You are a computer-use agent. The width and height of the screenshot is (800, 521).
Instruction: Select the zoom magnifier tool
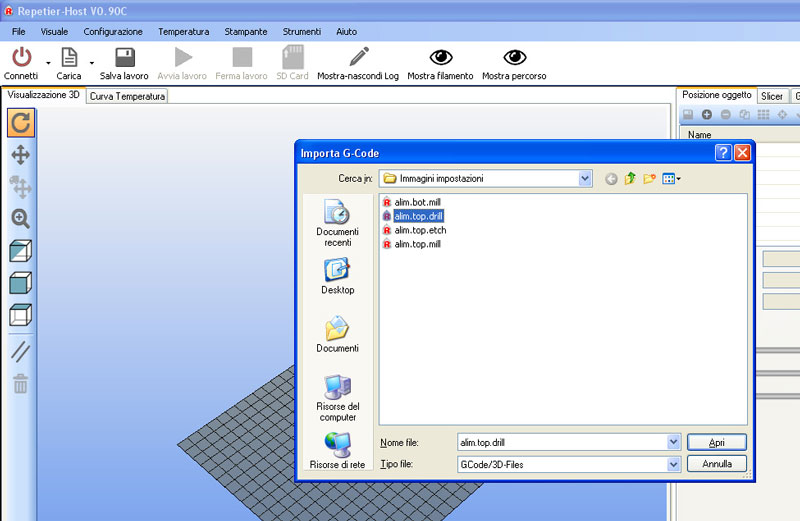(20, 218)
